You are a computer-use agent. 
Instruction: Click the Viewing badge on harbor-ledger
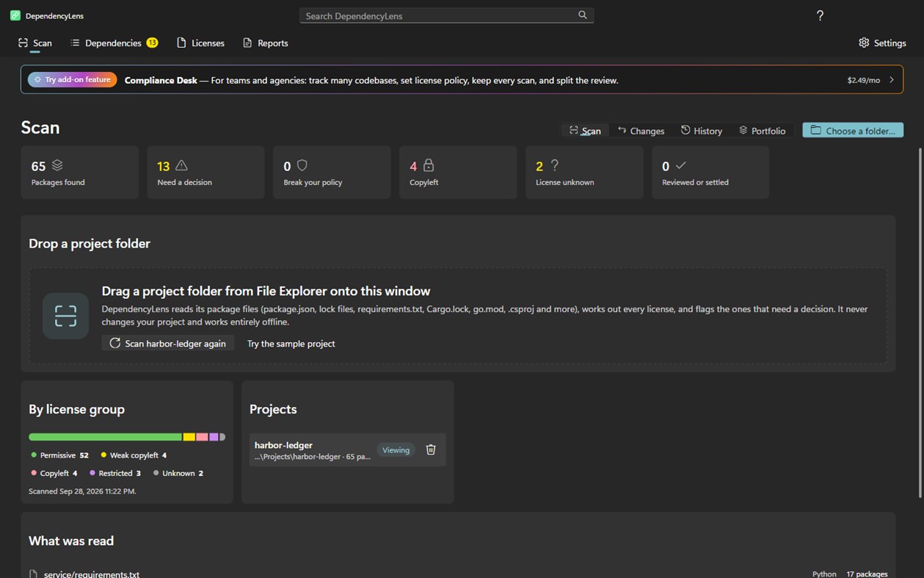coord(396,450)
